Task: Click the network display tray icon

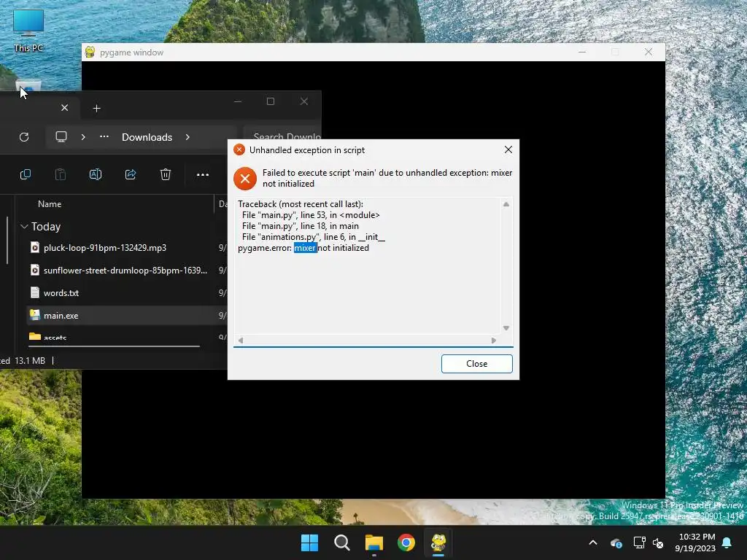Action: pyautogui.click(x=639, y=542)
